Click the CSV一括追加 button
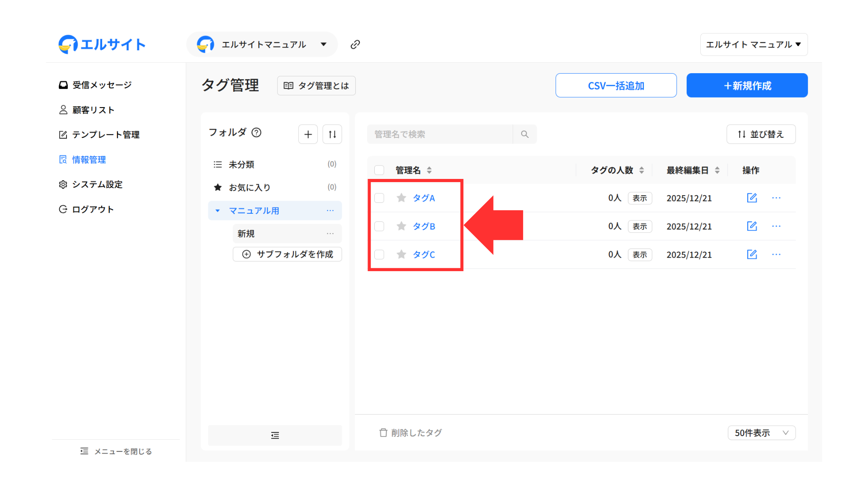This screenshot has width=868, height=488. [x=616, y=85]
